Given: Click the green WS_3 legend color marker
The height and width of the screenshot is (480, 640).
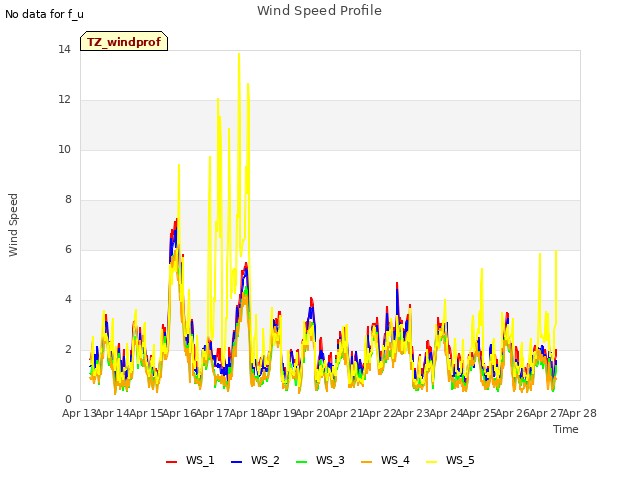Looking at the screenshot, I should pos(302,462).
